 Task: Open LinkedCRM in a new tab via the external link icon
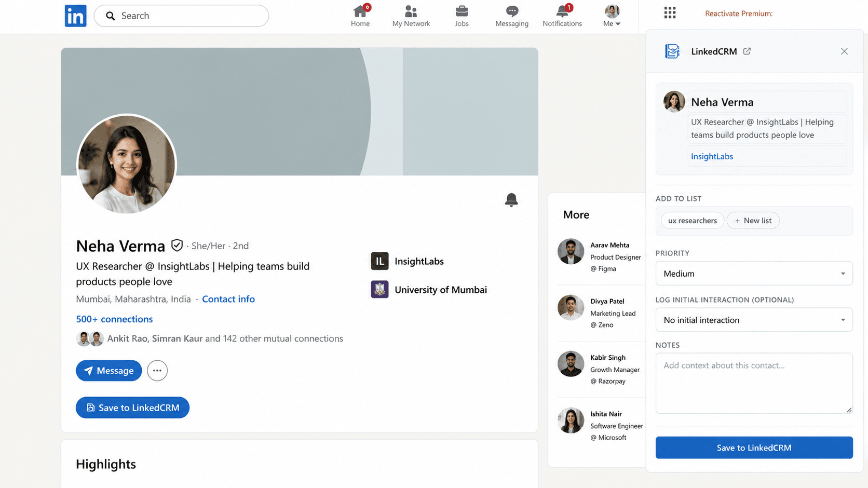click(x=747, y=51)
